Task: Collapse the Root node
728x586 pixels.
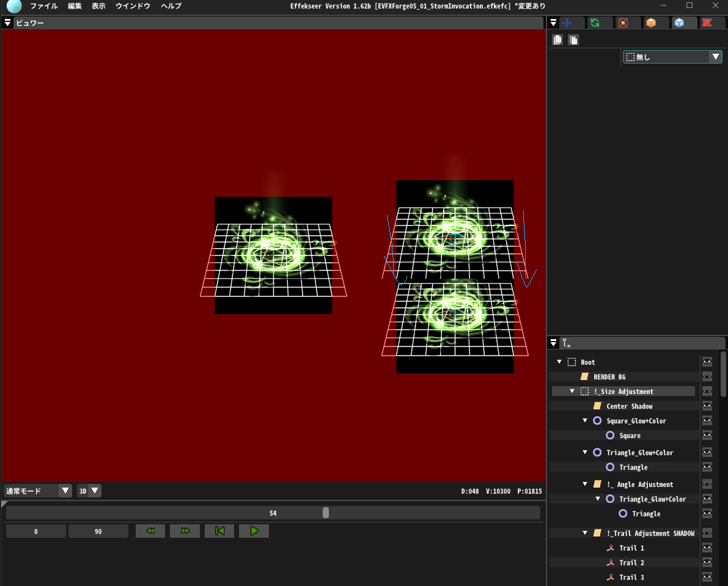Action: coord(559,361)
